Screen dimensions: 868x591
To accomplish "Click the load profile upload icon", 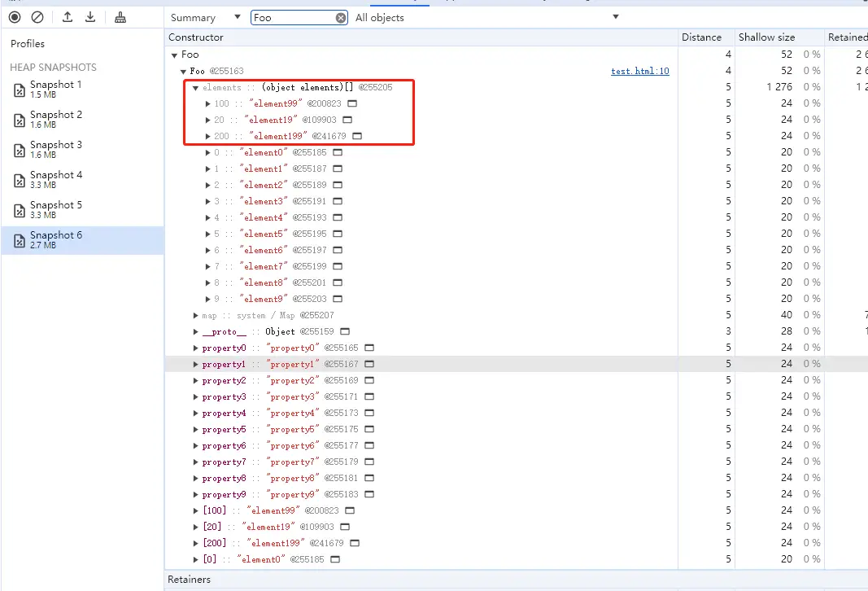I will click(68, 17).
